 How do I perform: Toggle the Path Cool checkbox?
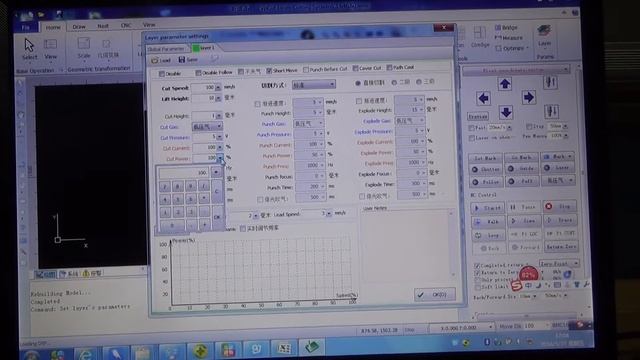coord(389,67)
